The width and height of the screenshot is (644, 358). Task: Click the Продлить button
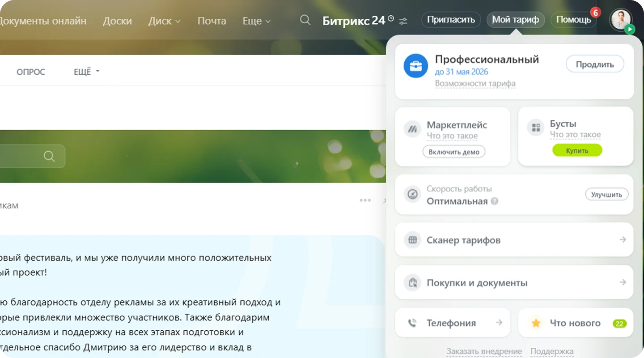(x=594, y=64)
